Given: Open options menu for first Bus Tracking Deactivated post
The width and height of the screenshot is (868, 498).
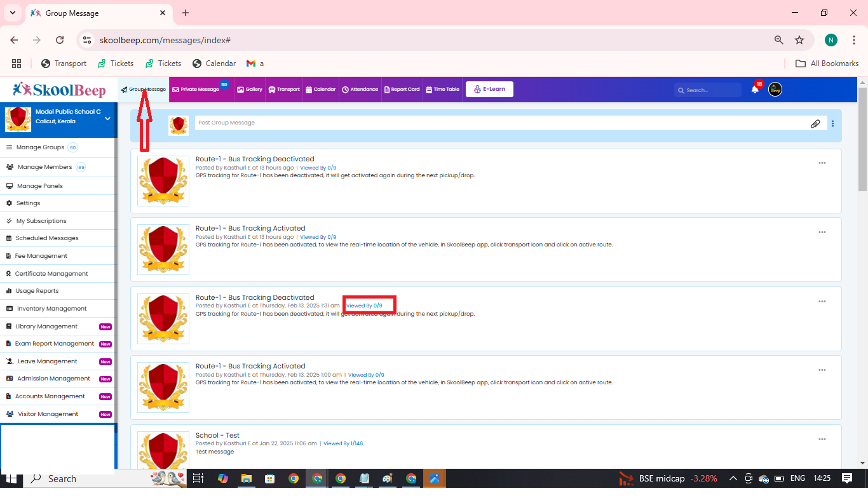Looking at the screenshot, I should coord(822,163).
